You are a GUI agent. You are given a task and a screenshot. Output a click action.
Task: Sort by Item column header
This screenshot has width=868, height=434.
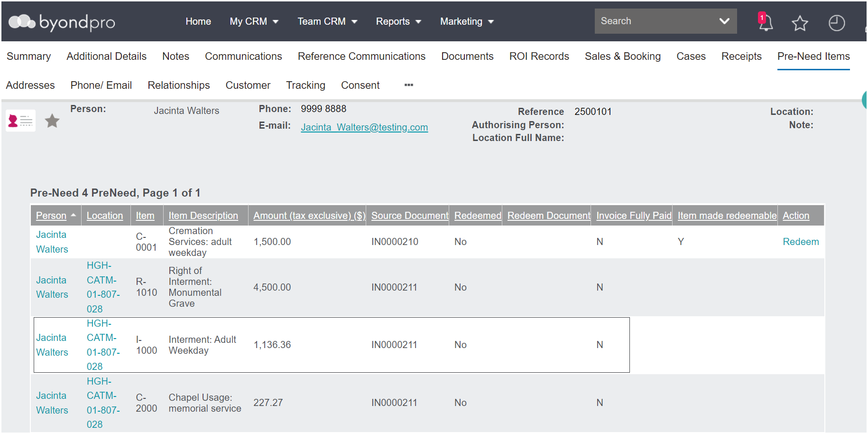(x=145, y=216)
